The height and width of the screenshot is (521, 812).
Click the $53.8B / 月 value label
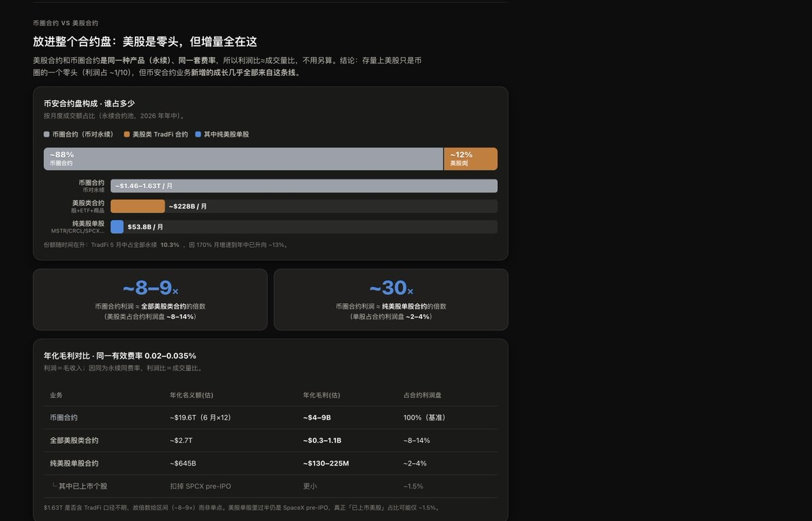pos(146,227)
